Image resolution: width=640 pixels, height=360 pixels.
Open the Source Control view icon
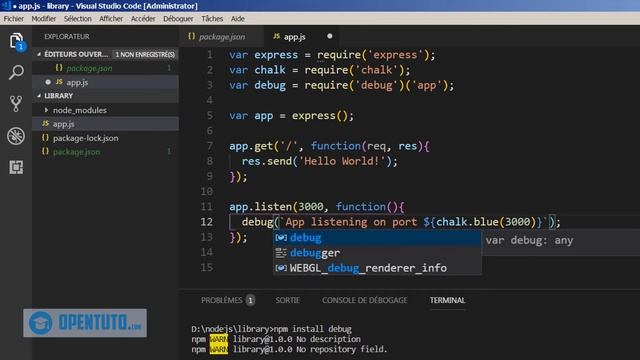point(16,104)
